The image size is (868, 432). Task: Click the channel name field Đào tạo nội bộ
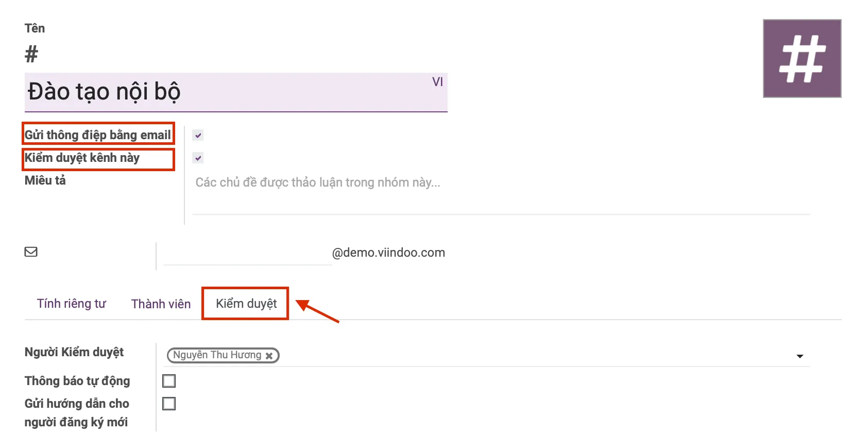click(236, 92)
